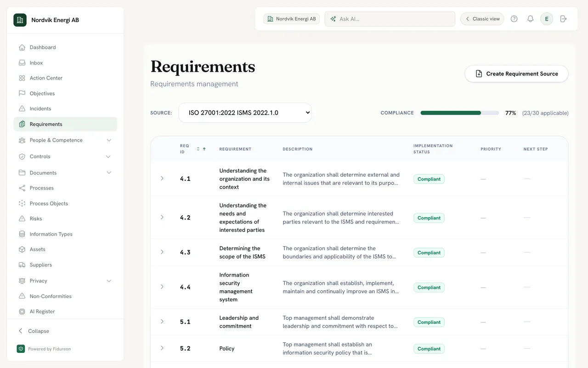Switch to Classic view
Screen dimensions: 588x368
tap(482, 19)
